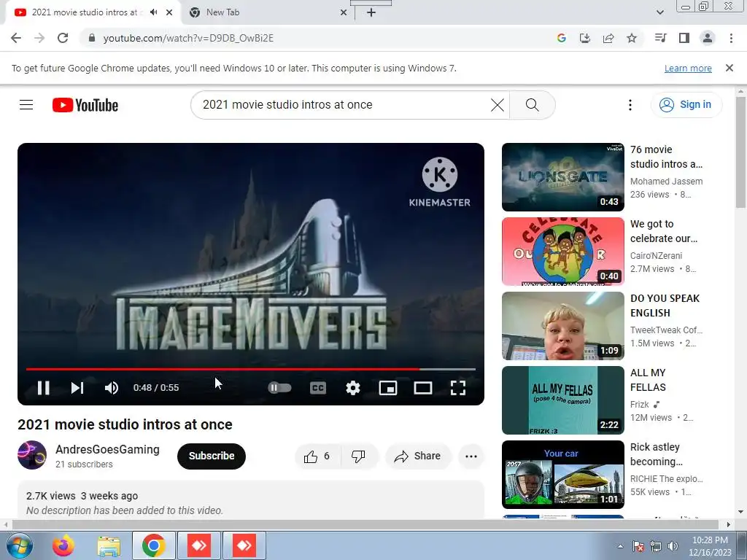
Task: Enter full screen video mode
Action: pos(458,388)
